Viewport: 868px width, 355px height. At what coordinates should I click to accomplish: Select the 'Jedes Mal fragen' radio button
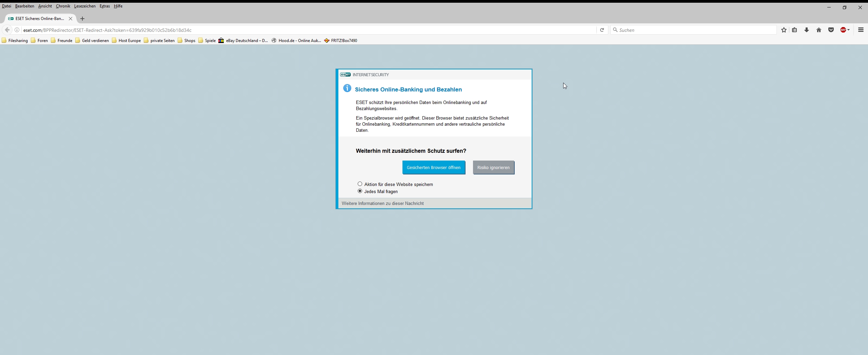(360, 191)
